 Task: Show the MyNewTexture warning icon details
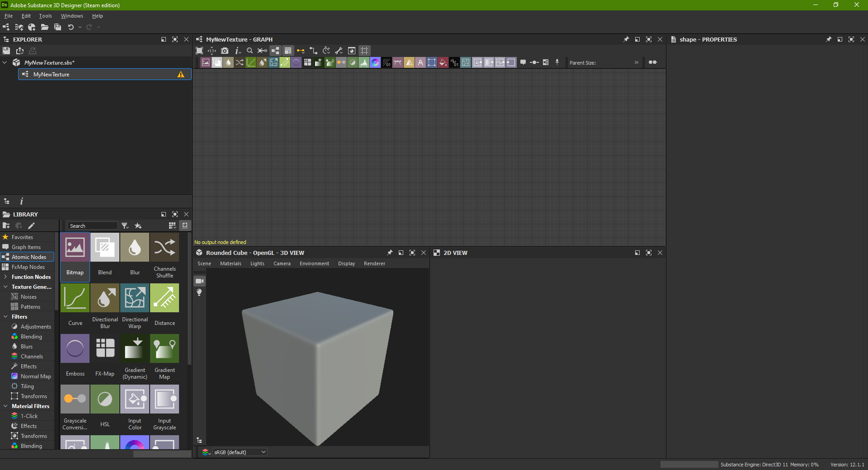(x=181, y=75)
